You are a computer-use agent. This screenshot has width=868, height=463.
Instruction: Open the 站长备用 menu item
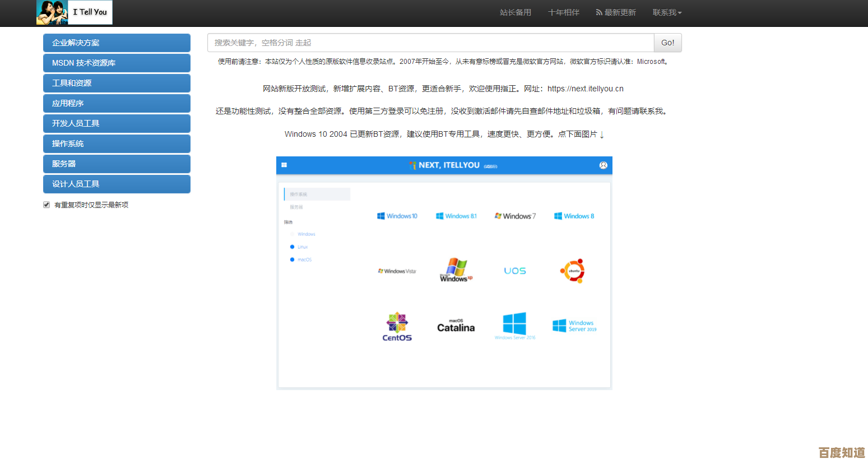(515, 12)
